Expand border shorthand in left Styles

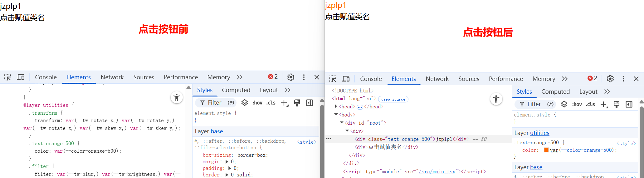[x=227, y=175]
